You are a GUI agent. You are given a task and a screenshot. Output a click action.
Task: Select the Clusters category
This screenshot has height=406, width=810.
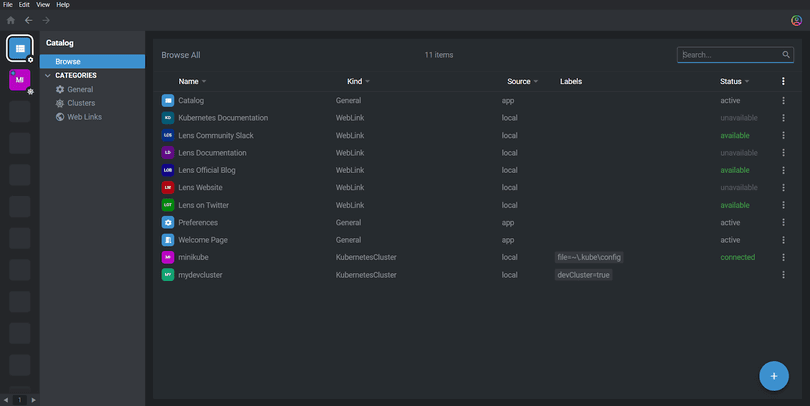tap(81, 103)
